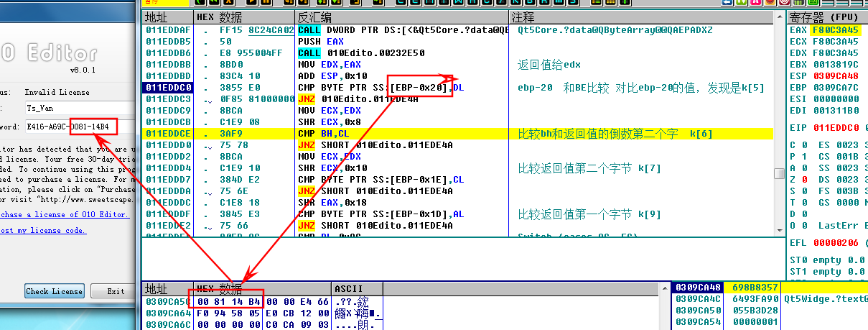Click the HEX 数据 header in the dump pane
The width and height of the screenshot is (868, 330).
pos(263,289)
